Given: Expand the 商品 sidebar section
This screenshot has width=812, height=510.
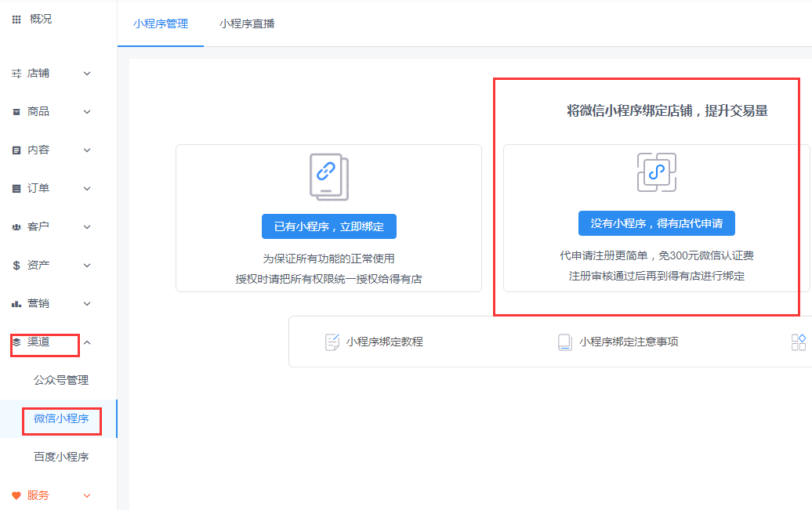Looking at the screenshot, I should pyautogui.click(x=87, y=112).
